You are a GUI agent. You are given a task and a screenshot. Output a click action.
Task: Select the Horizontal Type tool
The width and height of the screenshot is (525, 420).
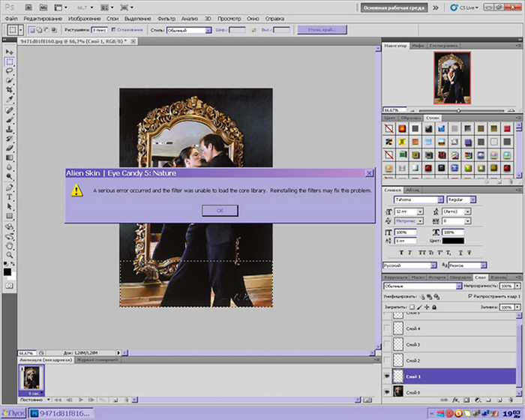pyautogui.click(x=9, y=197)
